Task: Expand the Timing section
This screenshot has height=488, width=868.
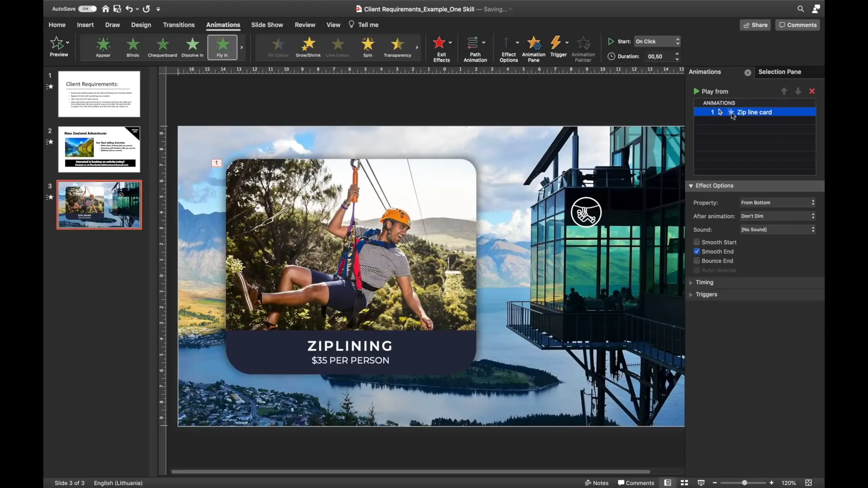Action: (705, 282)
